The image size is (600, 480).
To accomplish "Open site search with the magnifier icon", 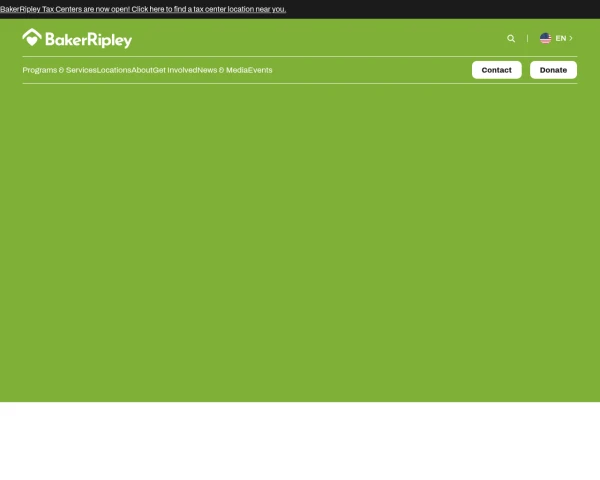I will [x=511, y=39].
